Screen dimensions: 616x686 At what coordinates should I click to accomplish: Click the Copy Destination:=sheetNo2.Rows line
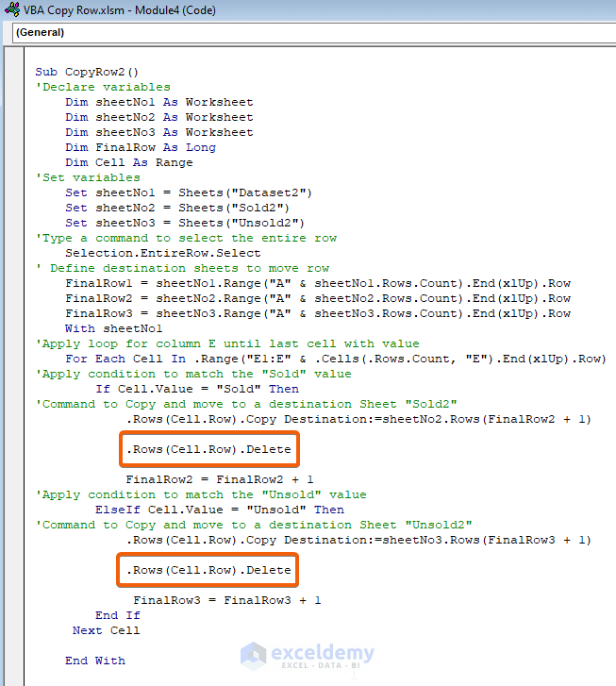[358, 419]
